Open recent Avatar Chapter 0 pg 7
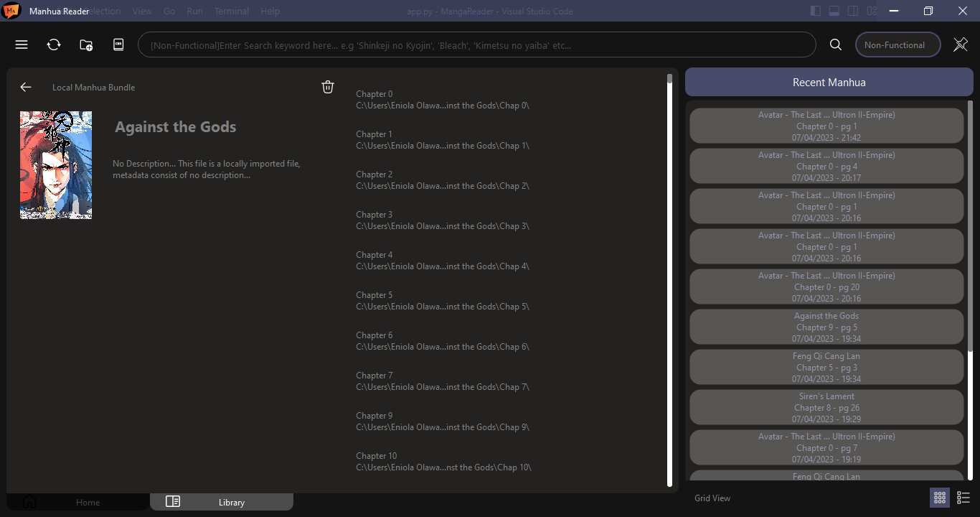This screenshot has width=980, height=517. point(826,448)
